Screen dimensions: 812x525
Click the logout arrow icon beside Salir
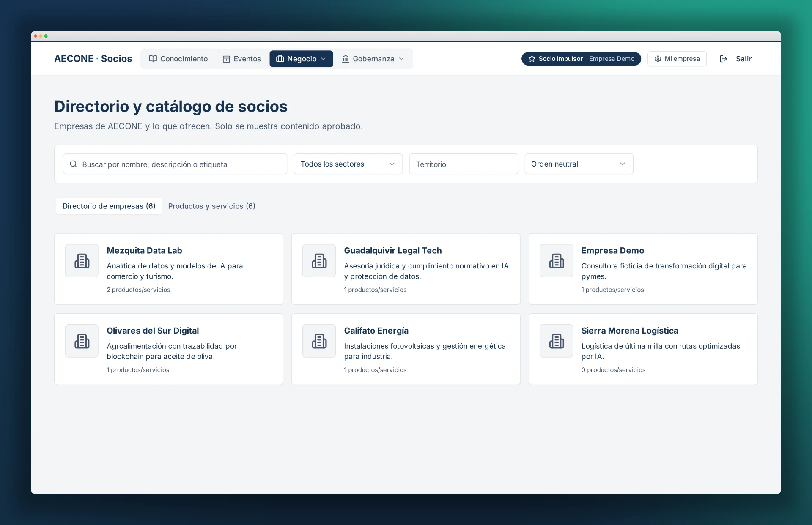[724, 59]
